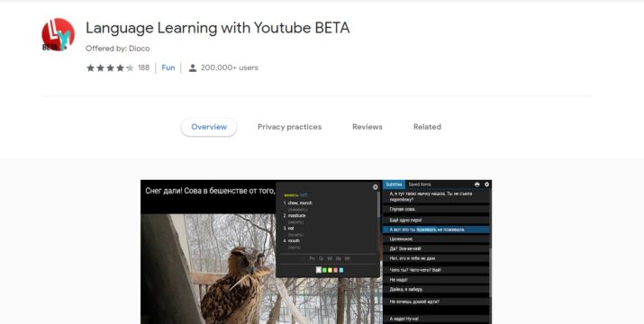Close the word definition popup
Viewport: 644px width, 324px height.
[x=375, y=187]
